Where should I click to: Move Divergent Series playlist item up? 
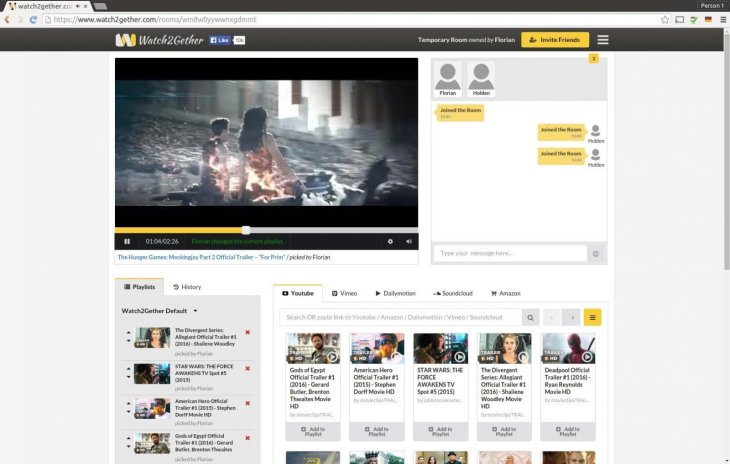pos(128,333)
